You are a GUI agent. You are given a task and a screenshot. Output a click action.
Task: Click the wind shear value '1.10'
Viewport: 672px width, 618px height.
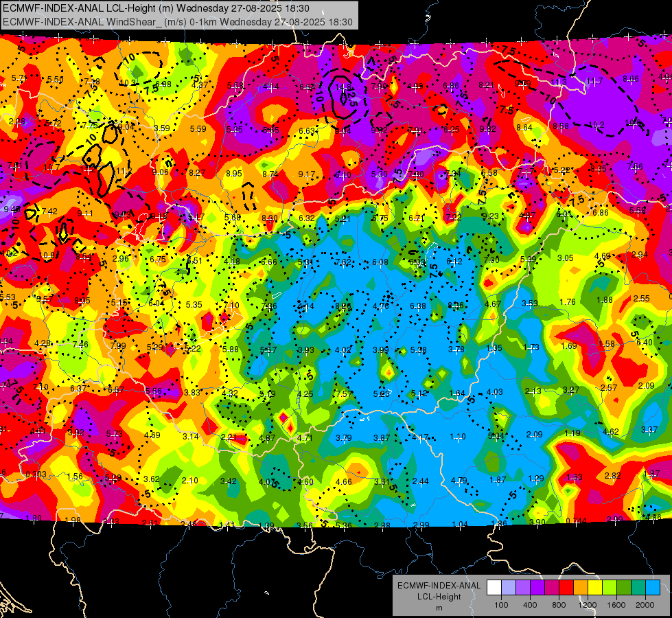click(x=457, y=437)
